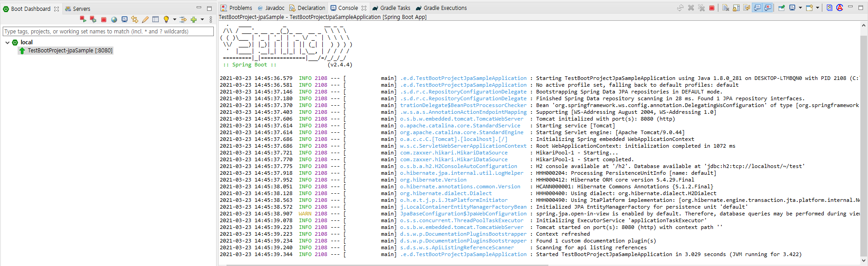Switch to the Servers tab
Viewport: 868px width, 266px height.
[77, 9]
